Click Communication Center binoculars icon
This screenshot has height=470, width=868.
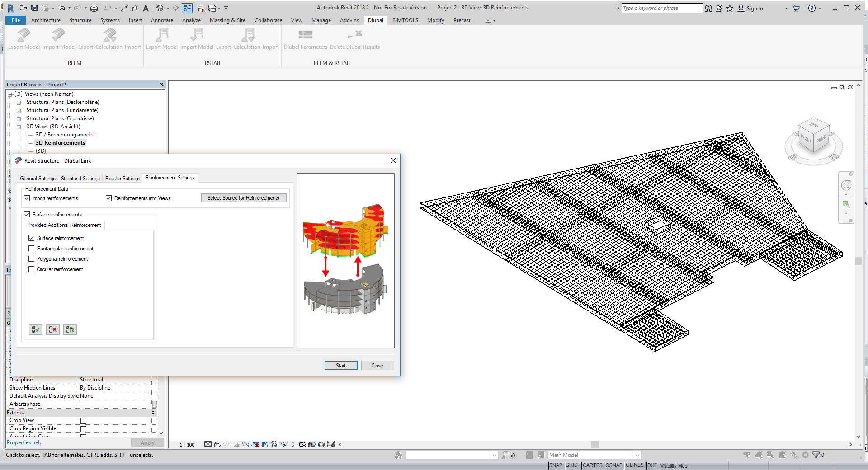pos(708,8)
